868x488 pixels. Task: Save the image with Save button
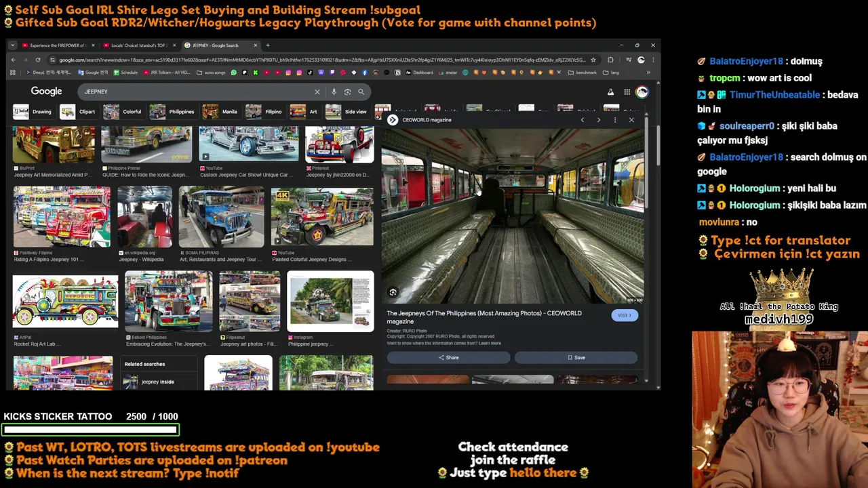pos(576,357)
